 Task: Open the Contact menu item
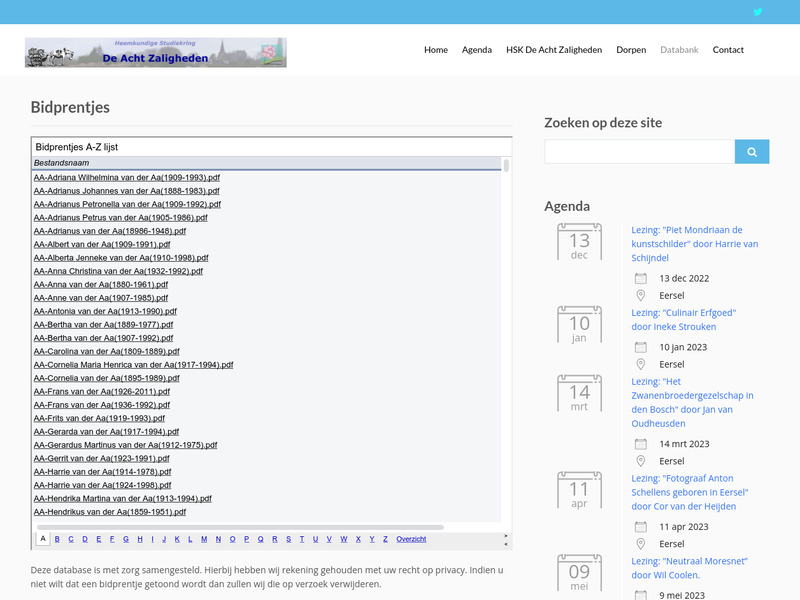(x=728, y=49)
